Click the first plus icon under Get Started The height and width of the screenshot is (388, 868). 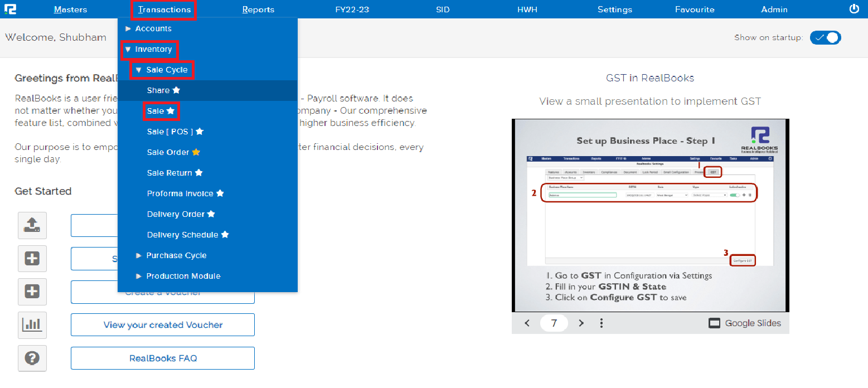point(32,259)
